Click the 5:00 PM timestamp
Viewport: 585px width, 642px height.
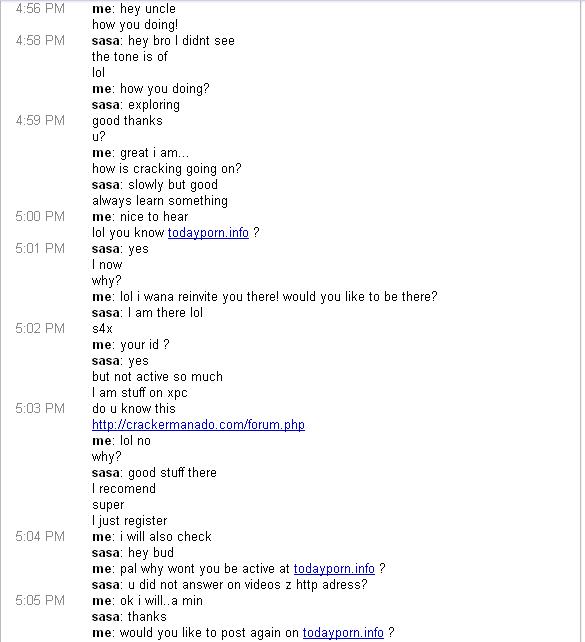click(40, 216)
